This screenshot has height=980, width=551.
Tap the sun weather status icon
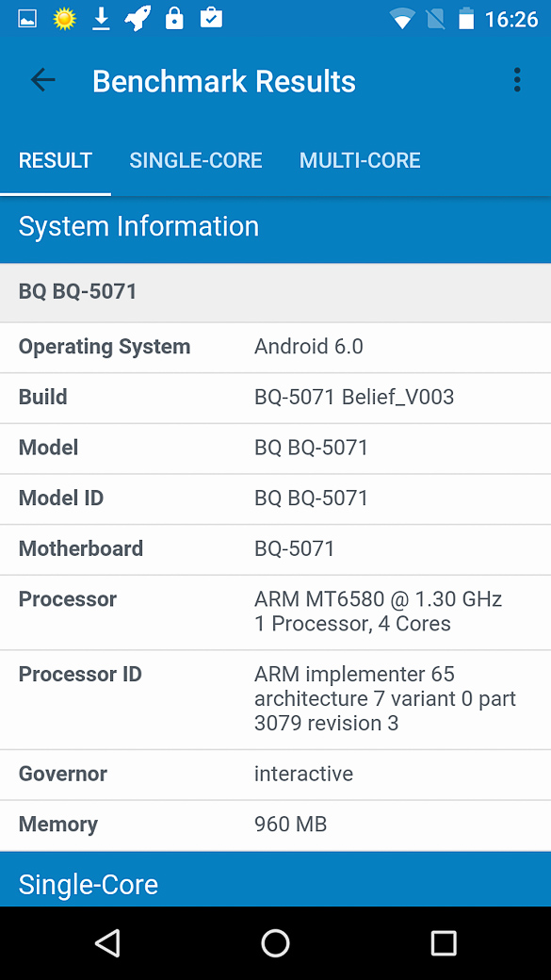coord(64,20)
